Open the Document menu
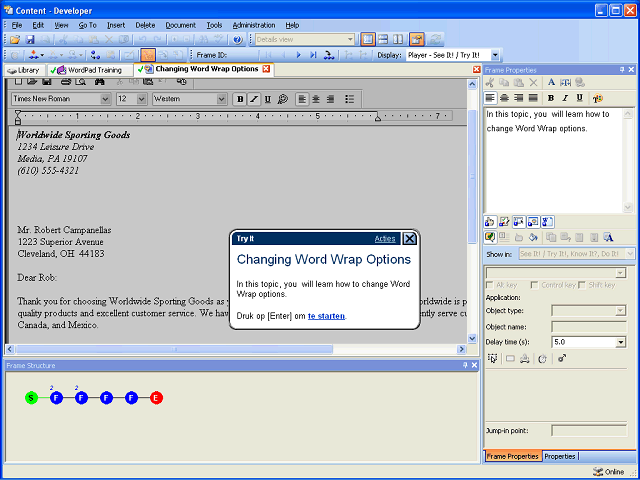640x480 pixels. [180, 25]
